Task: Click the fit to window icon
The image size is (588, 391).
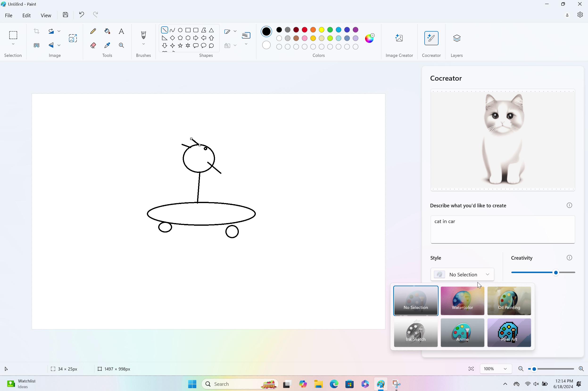Action: (471, 369)
